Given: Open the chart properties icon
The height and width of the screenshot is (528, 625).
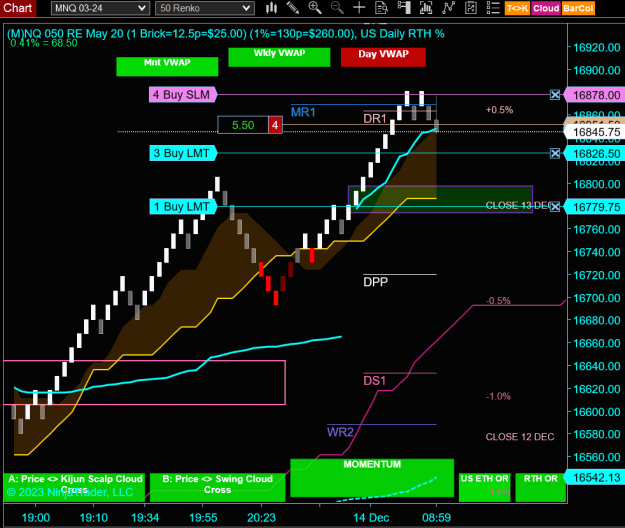Looking at the screenshot, I should coord(471,8).
